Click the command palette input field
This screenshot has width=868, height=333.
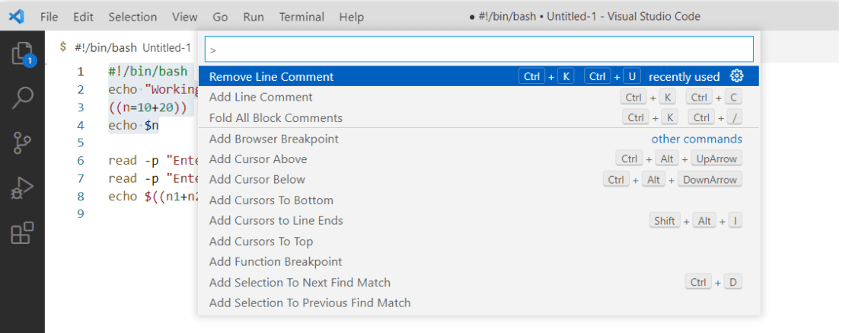479,50
